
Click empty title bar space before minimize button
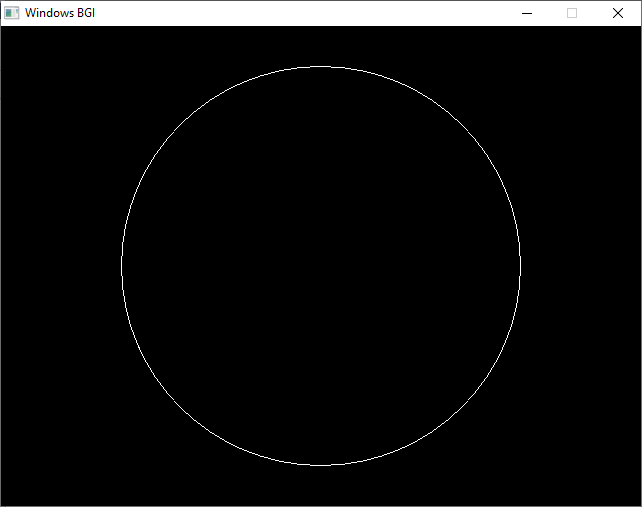(300, 13)
